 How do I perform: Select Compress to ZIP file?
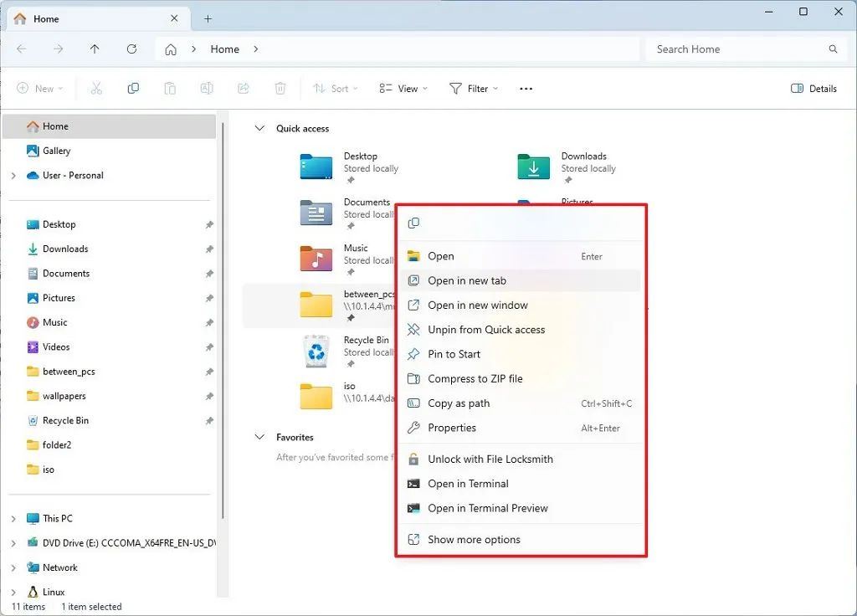point(475,379)
